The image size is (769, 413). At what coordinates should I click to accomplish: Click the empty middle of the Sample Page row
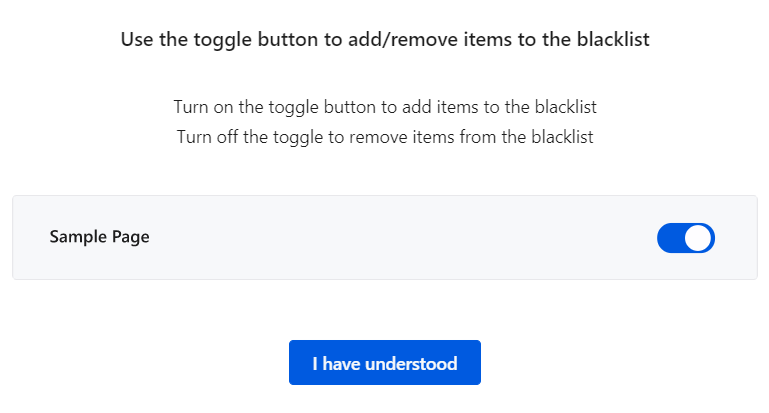pyautogui.click(x=400, y=238)
